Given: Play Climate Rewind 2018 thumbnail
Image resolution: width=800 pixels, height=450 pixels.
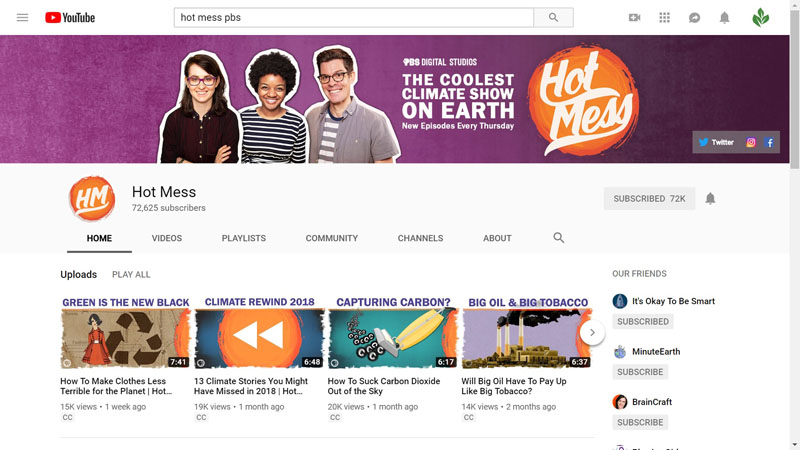Looking at the screenshot, I should [x=259, y=332].
